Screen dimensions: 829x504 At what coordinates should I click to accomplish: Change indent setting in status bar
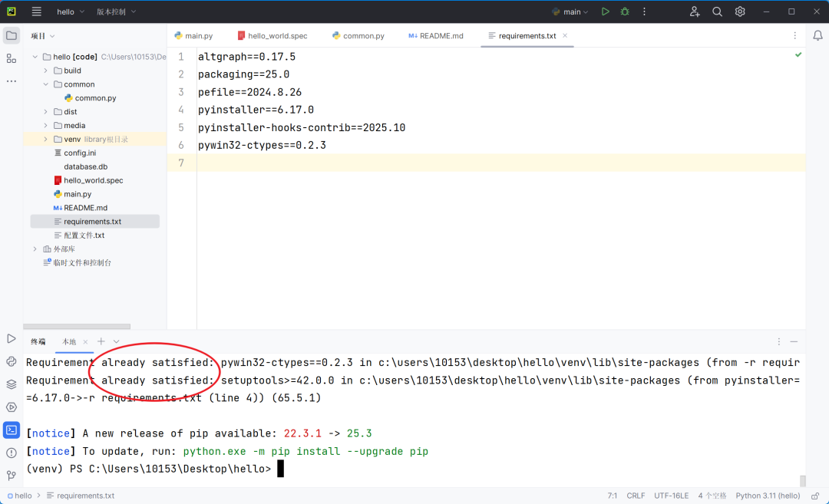(x=712, y=496)
